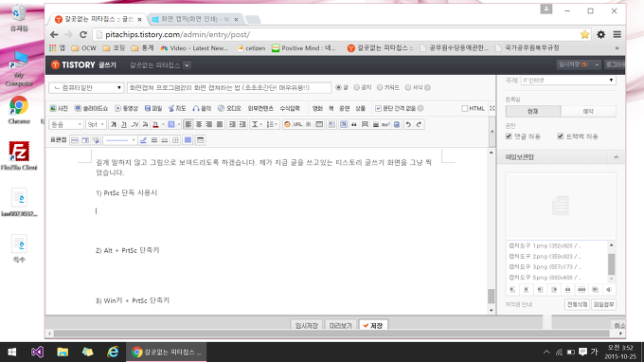Insert a video via 동영상
Image resolution: width=644 pixels, height=362 pixels.
point(126,108)
